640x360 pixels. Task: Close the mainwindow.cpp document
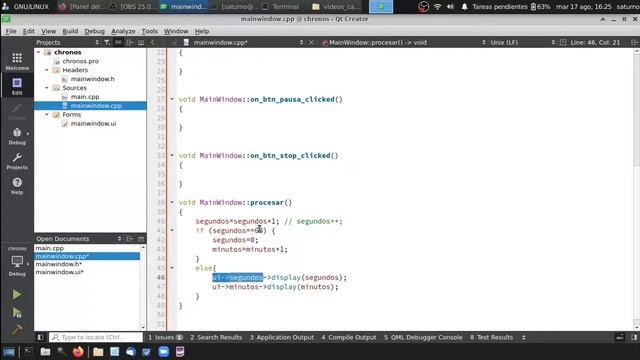[x=311, y=42]
